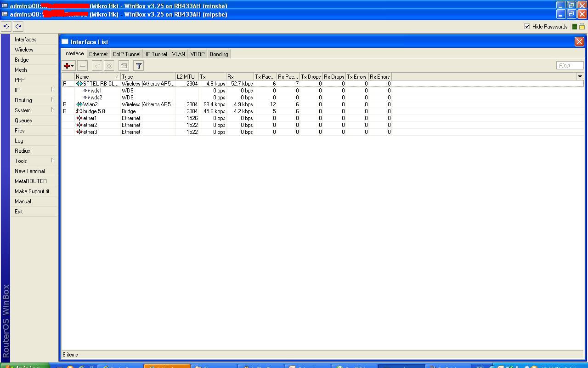Click the Comment note button
The width and height of the screenshot is (588, 368).
(124, 66)
